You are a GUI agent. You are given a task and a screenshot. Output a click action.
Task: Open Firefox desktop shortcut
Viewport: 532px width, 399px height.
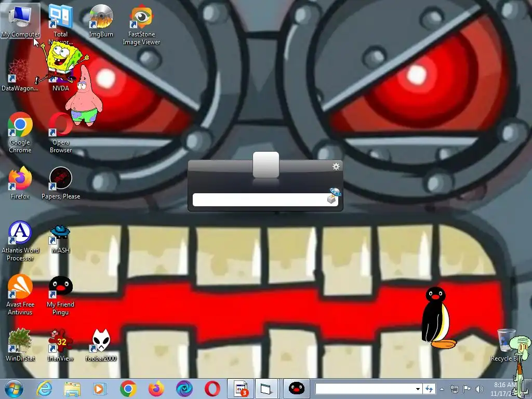pos(20,182)
